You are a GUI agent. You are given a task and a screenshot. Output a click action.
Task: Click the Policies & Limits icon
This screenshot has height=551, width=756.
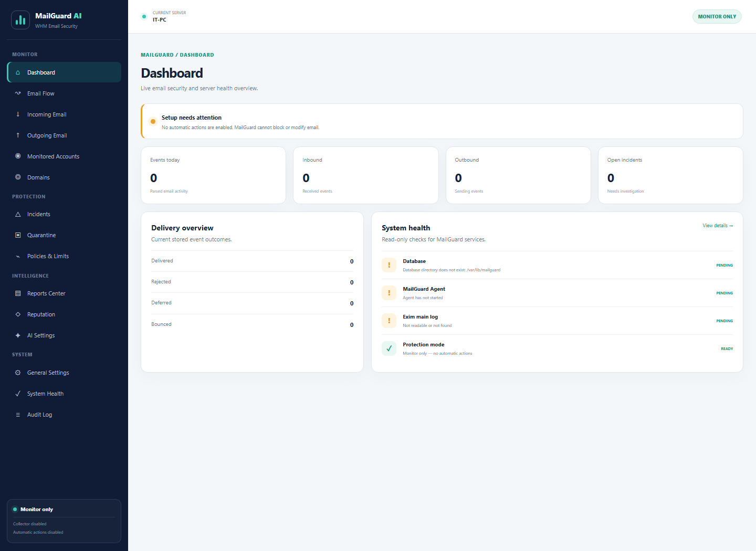tap(18, 256)
